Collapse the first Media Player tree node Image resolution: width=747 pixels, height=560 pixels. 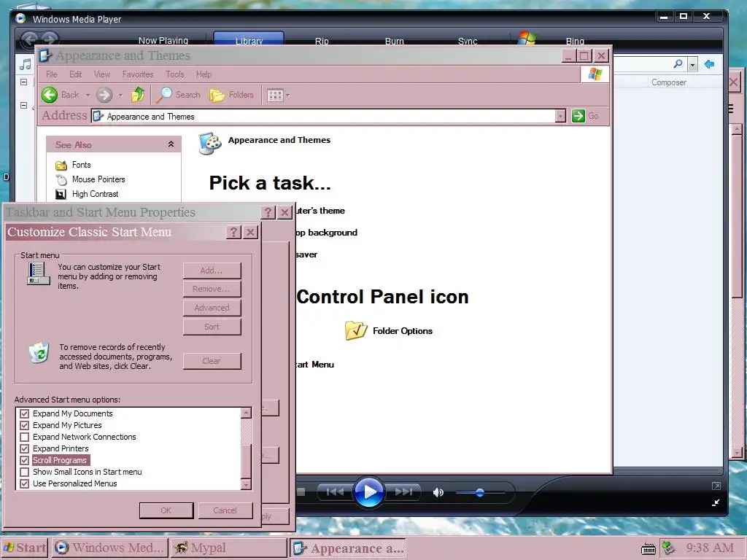[23, 82]
